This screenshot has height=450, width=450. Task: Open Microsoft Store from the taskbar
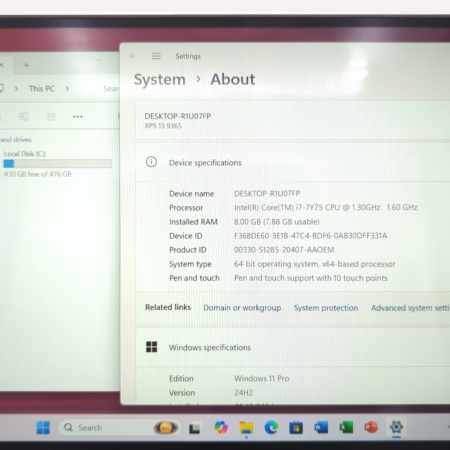(x=296, y=428)
